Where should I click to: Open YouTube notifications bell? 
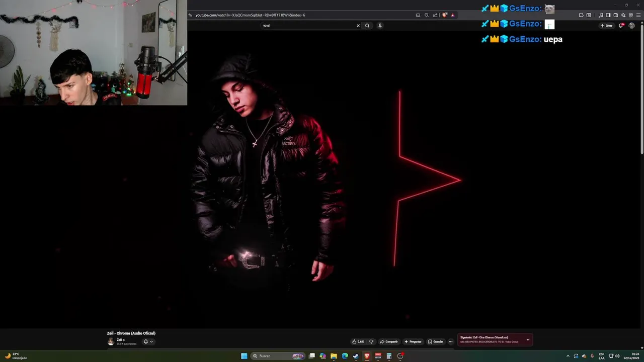[621, 26]
